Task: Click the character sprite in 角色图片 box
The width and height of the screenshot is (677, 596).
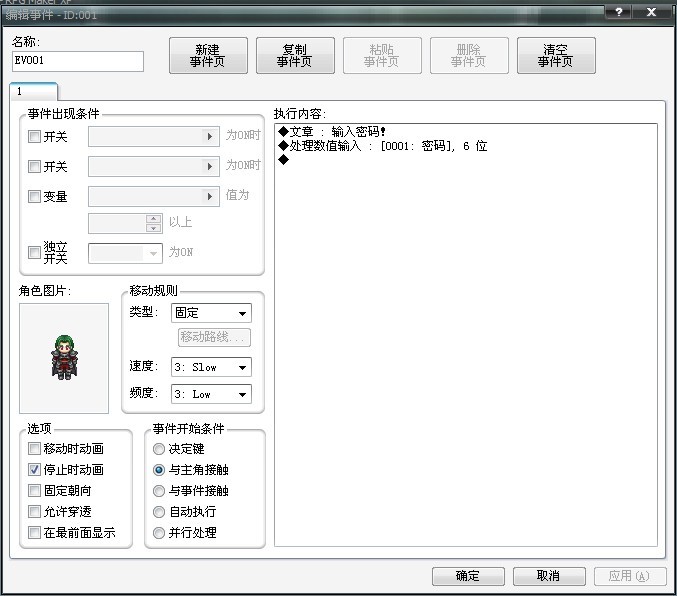Action: click(64, 358)
